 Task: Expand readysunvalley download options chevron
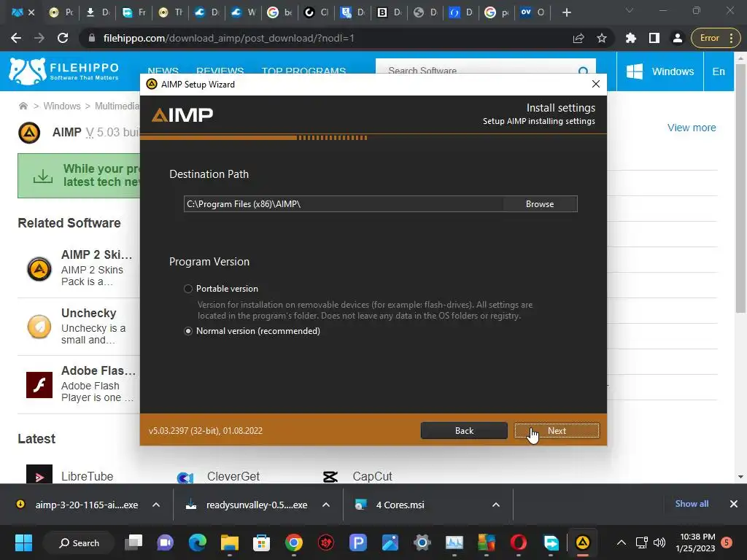[326, 505]
